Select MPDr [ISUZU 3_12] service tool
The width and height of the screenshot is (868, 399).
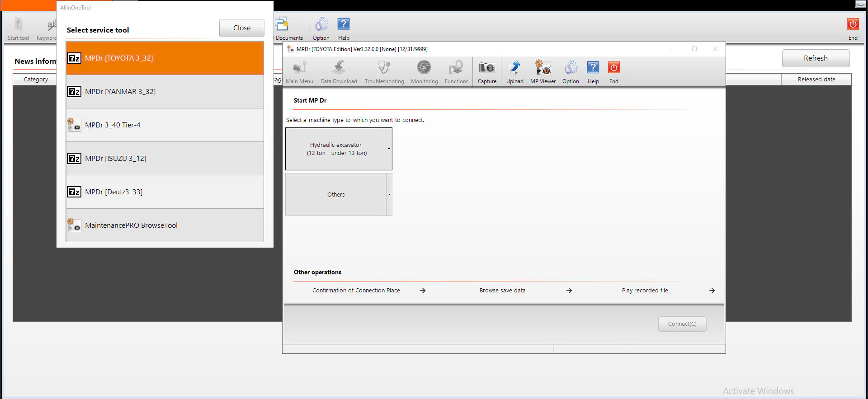[x=165, y=158]
